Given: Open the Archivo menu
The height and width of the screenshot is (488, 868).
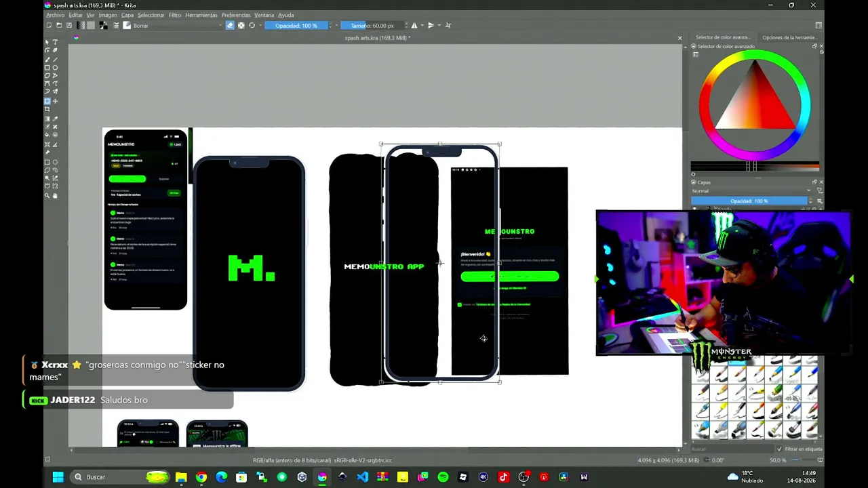Looking at the screenshot, I should click(x=55, y=15).
